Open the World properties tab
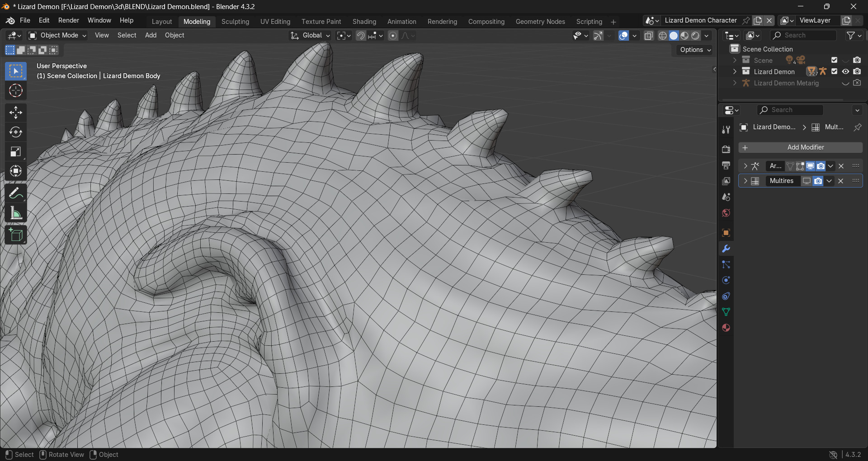This screenshot has width=868, height=461. click(726, 213)
